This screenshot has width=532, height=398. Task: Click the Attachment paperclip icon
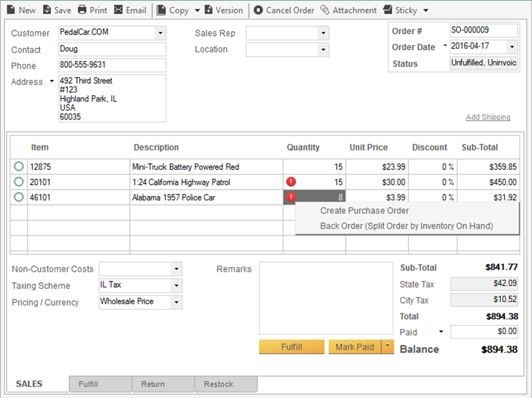[x=325, y=10]
